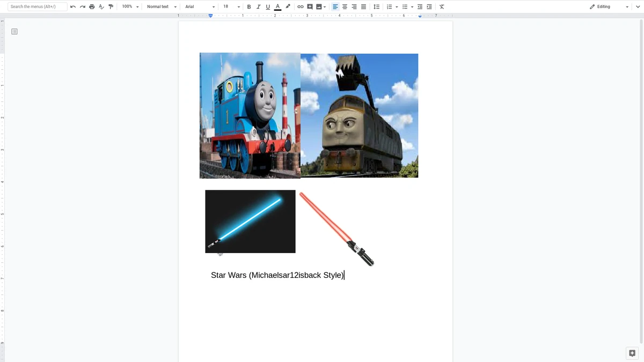This screenshot has width=644, height=362.
Task: Add a comment
Action: 310,6
